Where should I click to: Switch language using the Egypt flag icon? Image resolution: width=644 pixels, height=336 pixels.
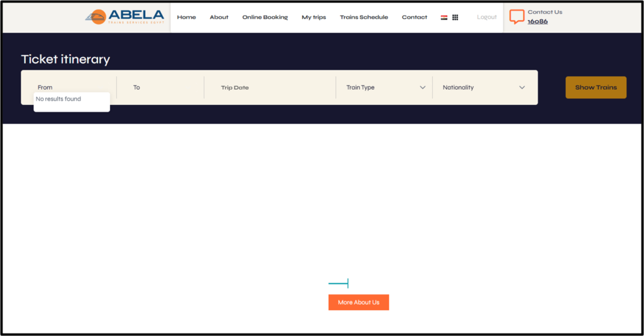pyautogui.click(x=444, y=18)
